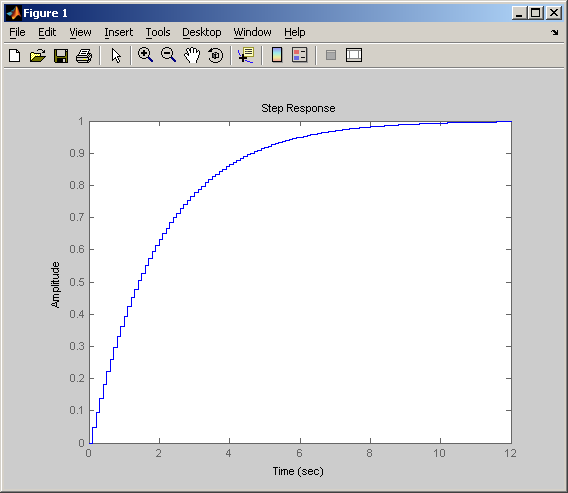Click the x-axis tick label 12
This screenshot has width=568, height=493.
pyautogui.click(x=510, y=453)
